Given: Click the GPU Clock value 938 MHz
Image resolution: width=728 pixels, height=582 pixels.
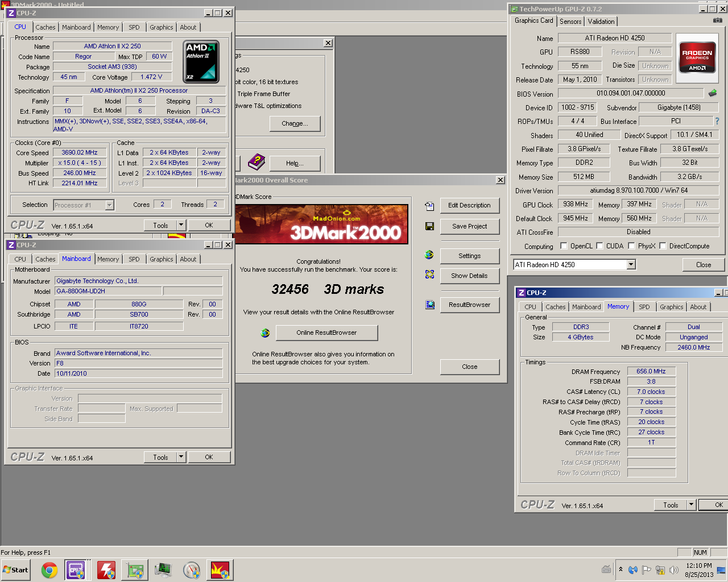Looking at the screenshot, I should [576, 204].
